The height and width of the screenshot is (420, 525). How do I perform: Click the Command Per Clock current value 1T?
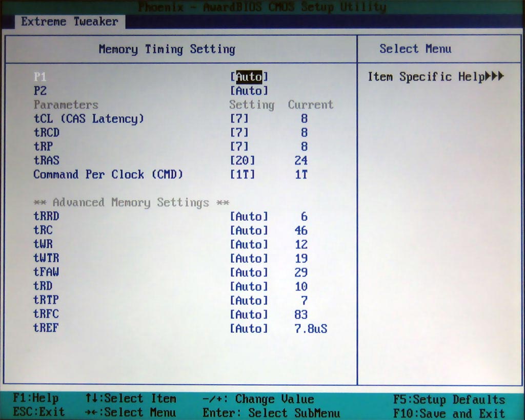pyautogui.click(x=301, y=175)
